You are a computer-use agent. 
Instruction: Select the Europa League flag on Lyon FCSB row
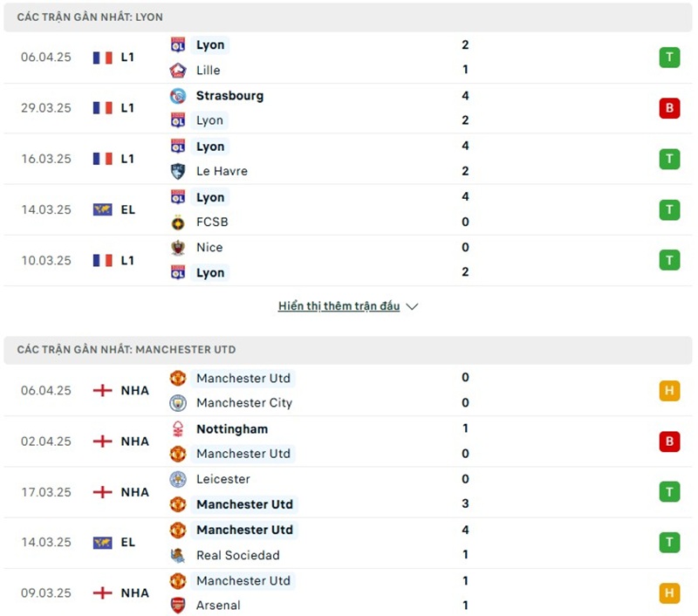103,209
